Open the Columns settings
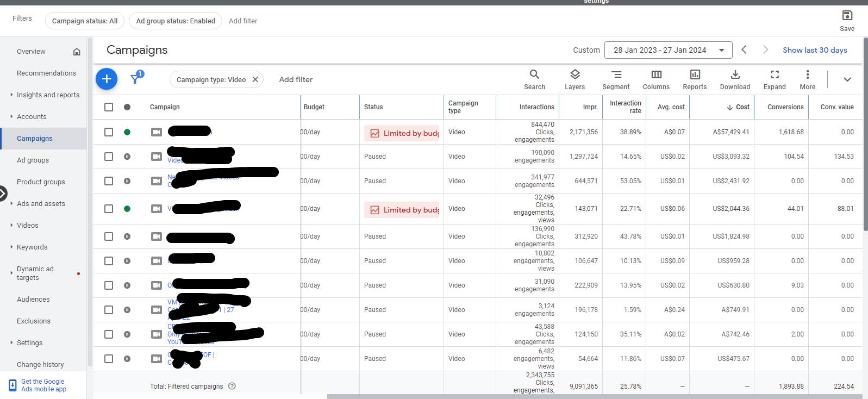The height and width of the screenshot is (399, 868). point(656,79)
